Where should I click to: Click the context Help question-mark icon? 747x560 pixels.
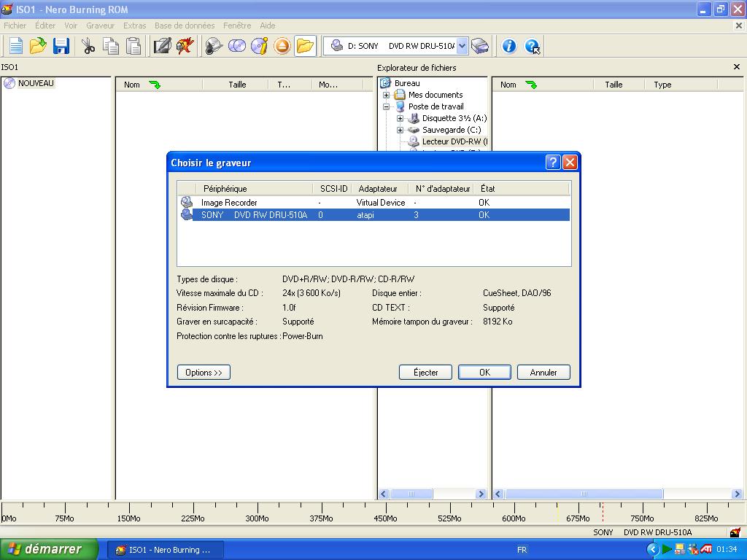click(532, 46)
